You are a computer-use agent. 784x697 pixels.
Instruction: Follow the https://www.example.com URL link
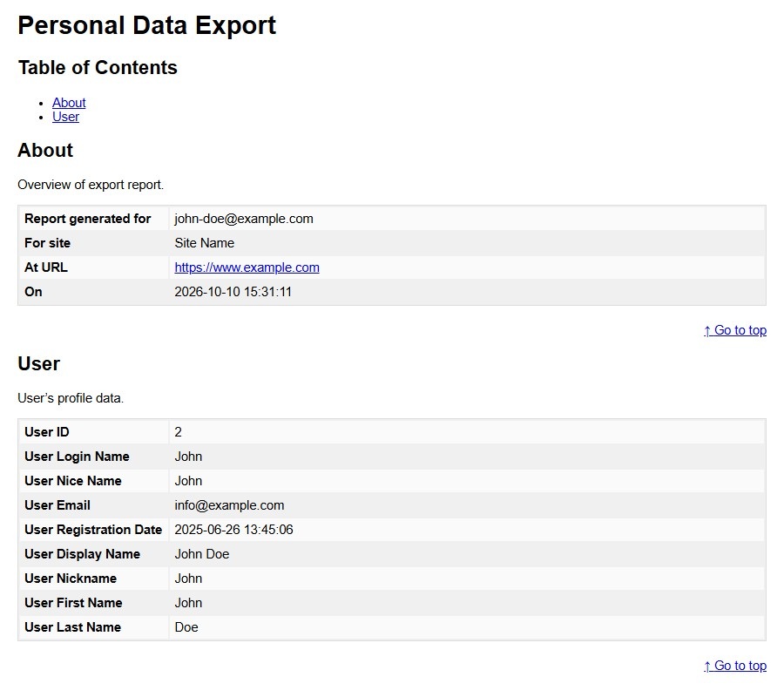tap(247, 267)
